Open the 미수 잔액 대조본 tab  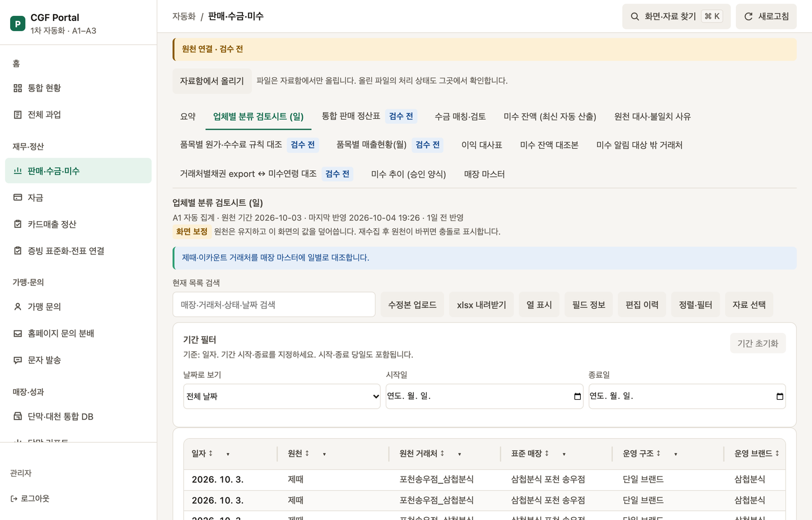tap(549, 145)
